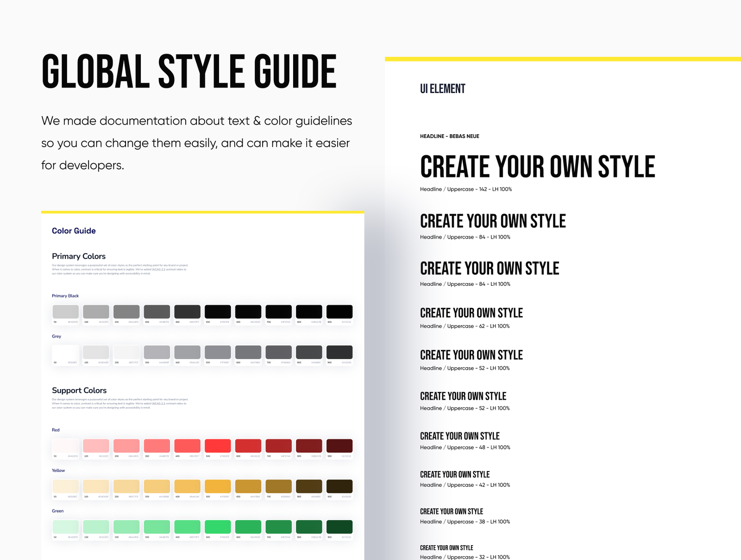Open the WCAG 2.1 link under Support Colors
The width and height of the screenshot is (741, 560).
tap(158, 403)
